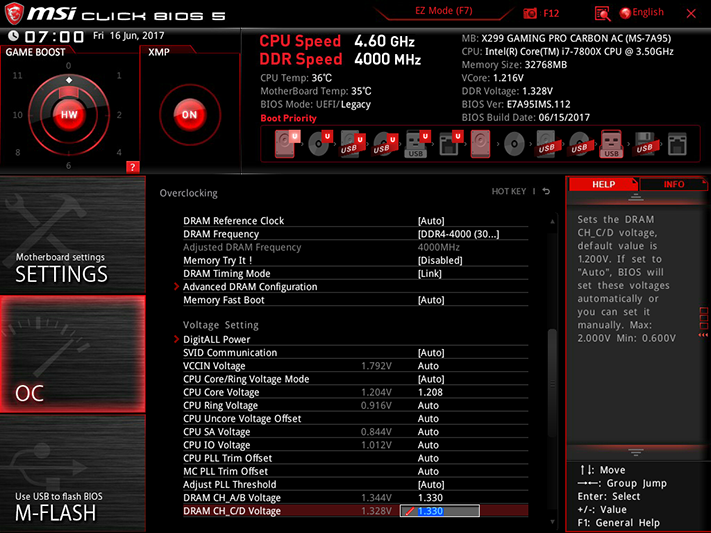Select VCCIN Voltage Auto value
This screenshot has height=533, width=711.
428,366
